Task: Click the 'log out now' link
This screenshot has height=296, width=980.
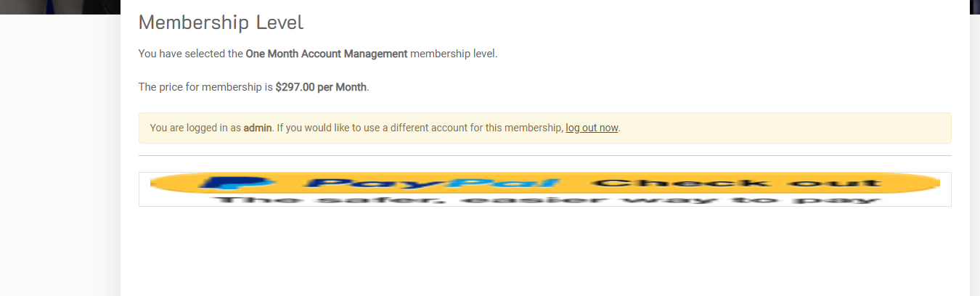Action: pyautogui.click(x=592, y=128)
